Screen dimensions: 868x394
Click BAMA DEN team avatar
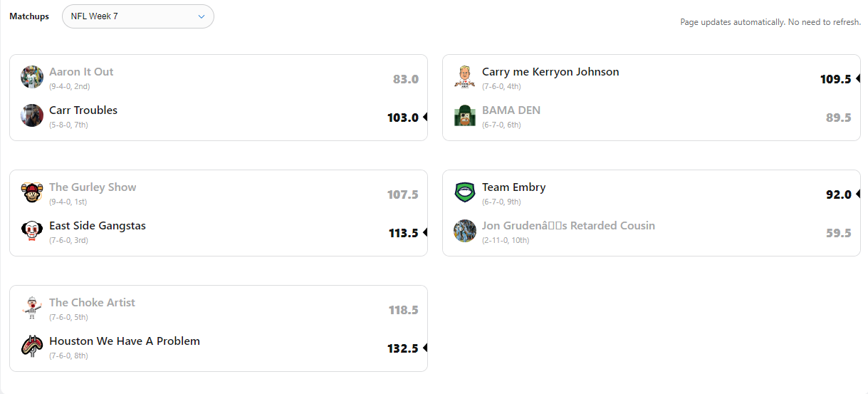tap(465, 115)
